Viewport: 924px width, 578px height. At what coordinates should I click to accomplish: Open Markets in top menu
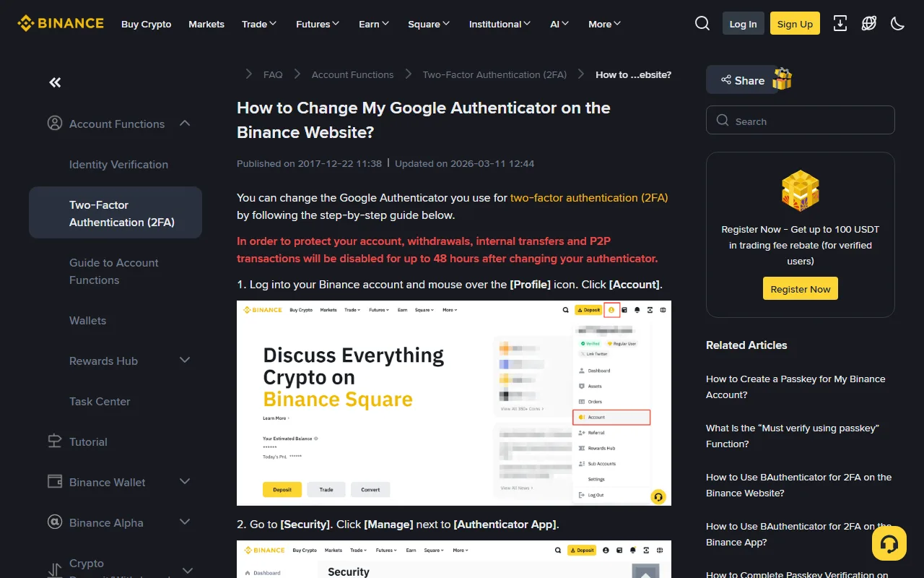pyautogui.click(x=206, y=24)
